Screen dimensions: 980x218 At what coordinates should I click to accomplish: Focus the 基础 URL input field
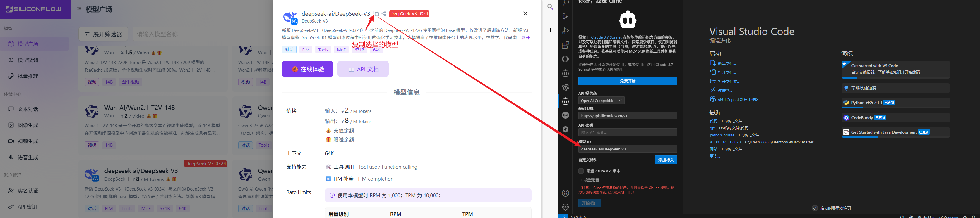click(628, 115)
